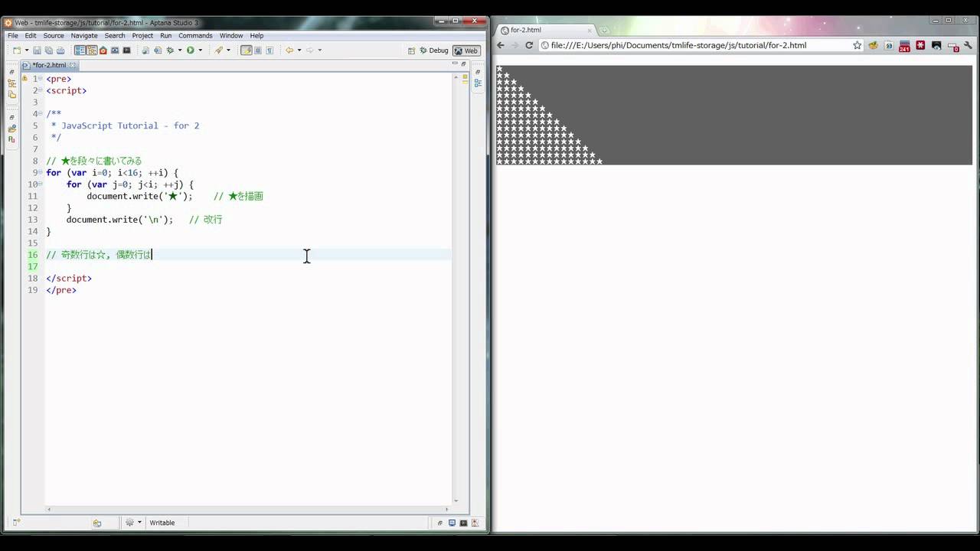Collapse the inner for loop fold on line 10
980x551 pixels.
click(x=41, y=184)
